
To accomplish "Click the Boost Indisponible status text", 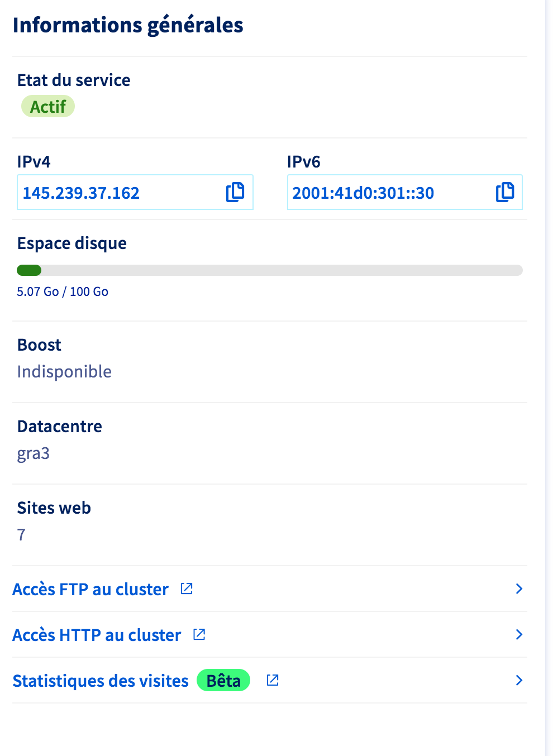I will pos(64,371).
